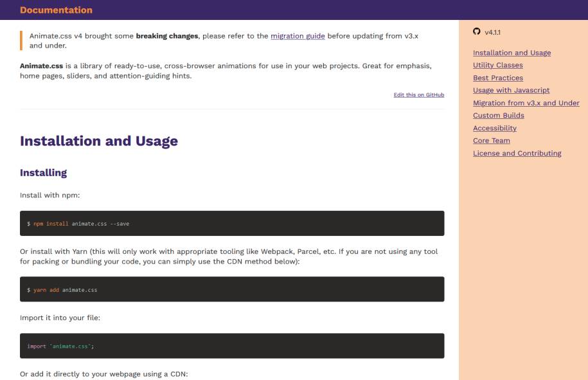Go to Custom Builds section
Viewport: 588px width, 380px height.
point(499,116)
